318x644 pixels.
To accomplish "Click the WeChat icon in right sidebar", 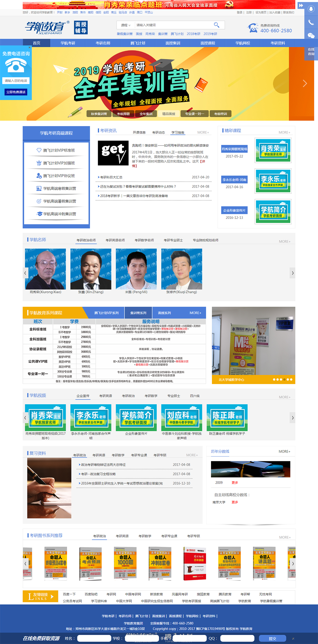I will coord(311,35).
